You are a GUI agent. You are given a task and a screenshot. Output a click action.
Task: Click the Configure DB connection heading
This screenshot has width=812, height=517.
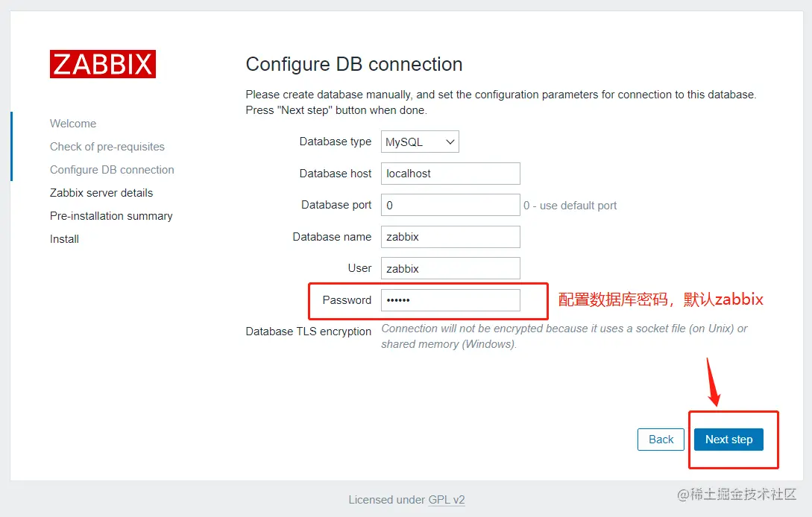tap(354, 64)
